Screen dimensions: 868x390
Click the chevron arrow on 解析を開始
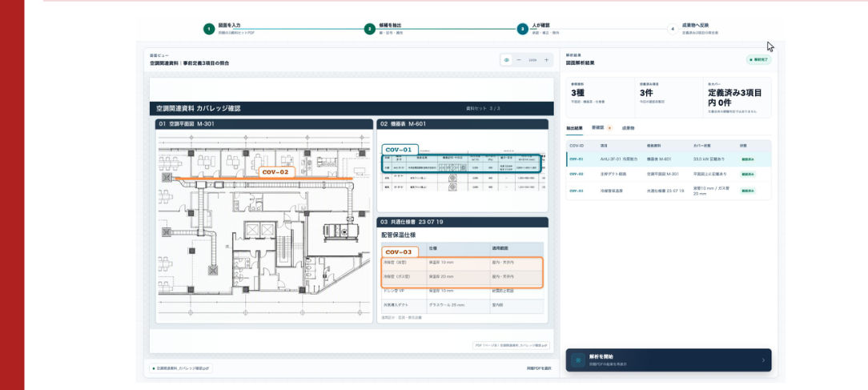click(763, 360)
